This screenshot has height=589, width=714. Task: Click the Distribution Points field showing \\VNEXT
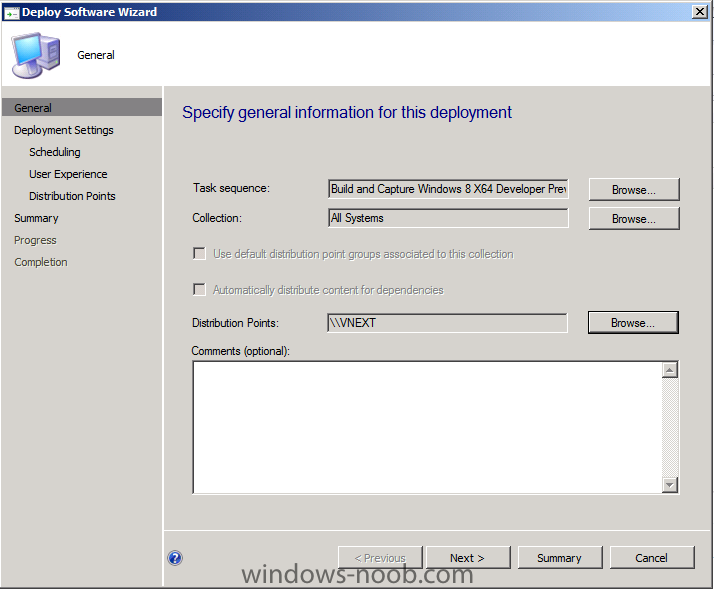[447, 323]
